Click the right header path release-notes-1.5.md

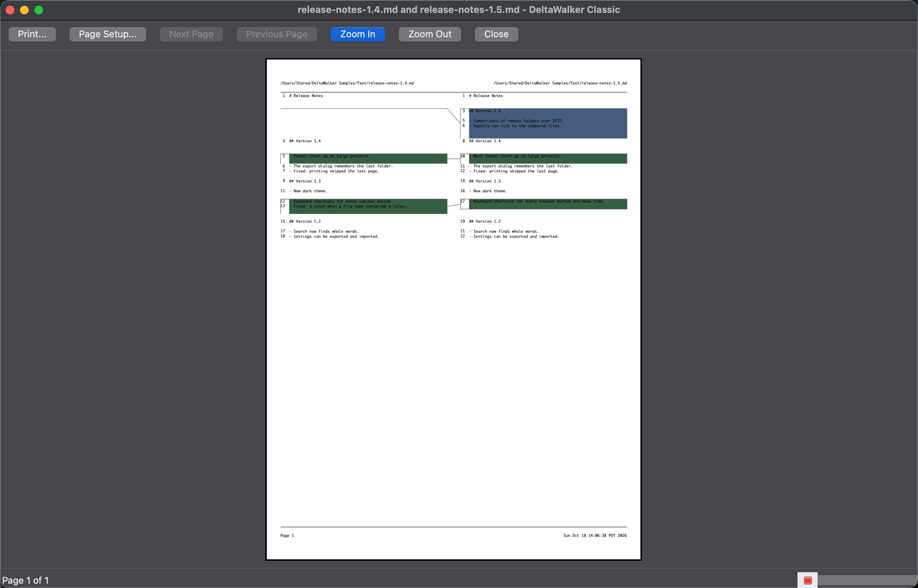point(560,83)
